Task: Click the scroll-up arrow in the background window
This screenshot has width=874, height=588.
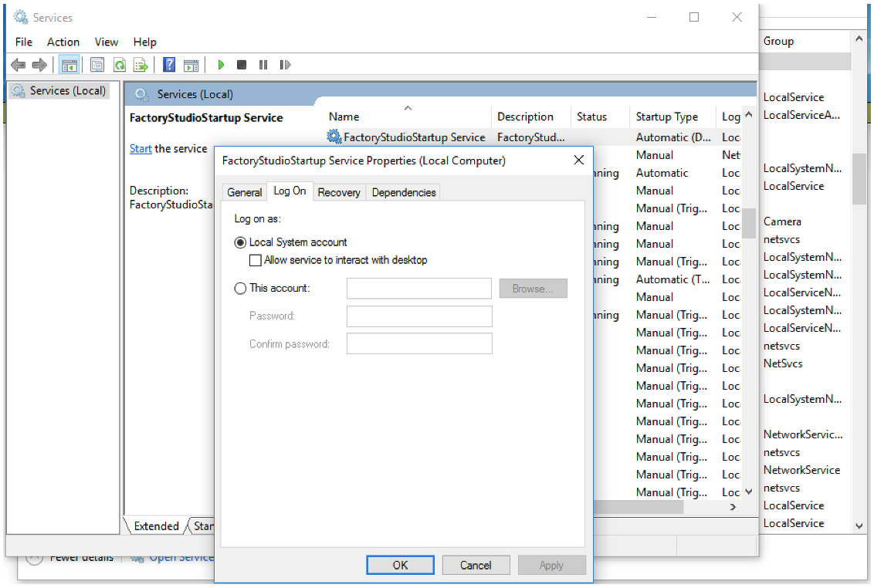Action: 859,39
